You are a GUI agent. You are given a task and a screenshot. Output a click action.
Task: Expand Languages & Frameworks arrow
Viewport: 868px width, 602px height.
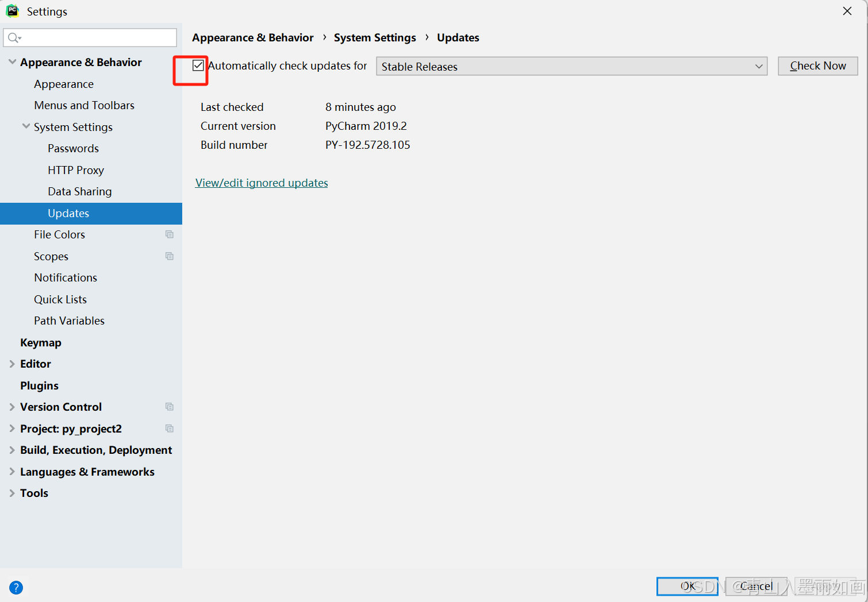[x=12, y=472]
